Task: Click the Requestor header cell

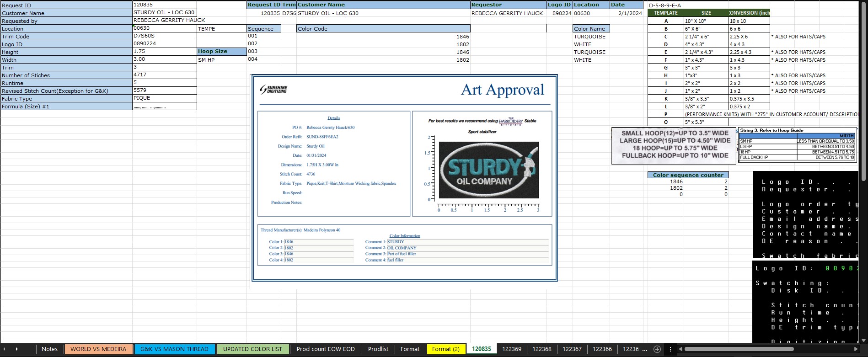Action: 509,5
